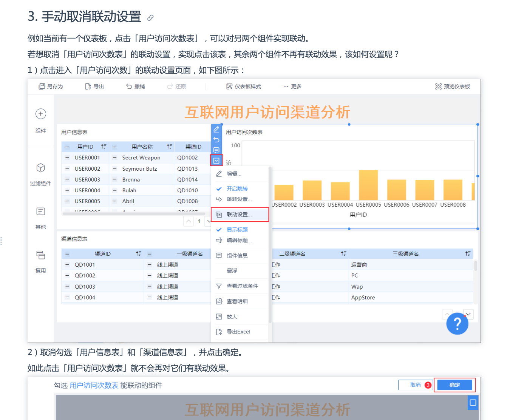Collapse the minus icon beside Brenna
Screen dimensions: 507x420
[x=114, y=179]
